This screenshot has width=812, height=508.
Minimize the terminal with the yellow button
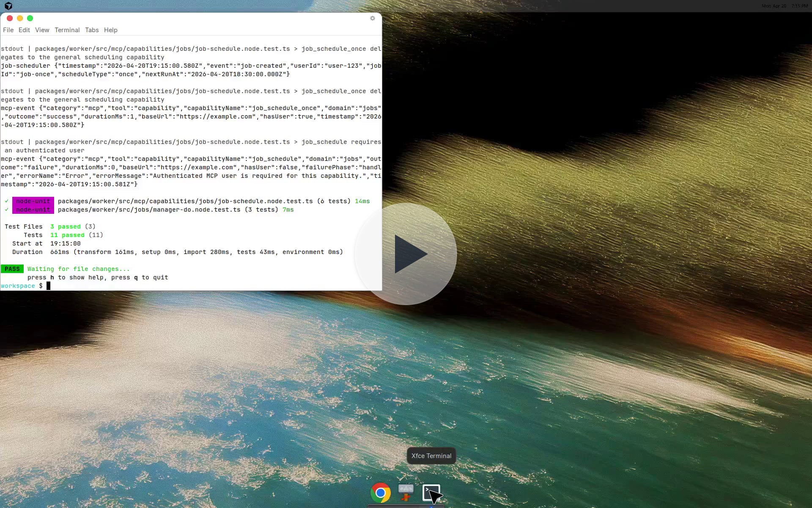click(20, 18)
